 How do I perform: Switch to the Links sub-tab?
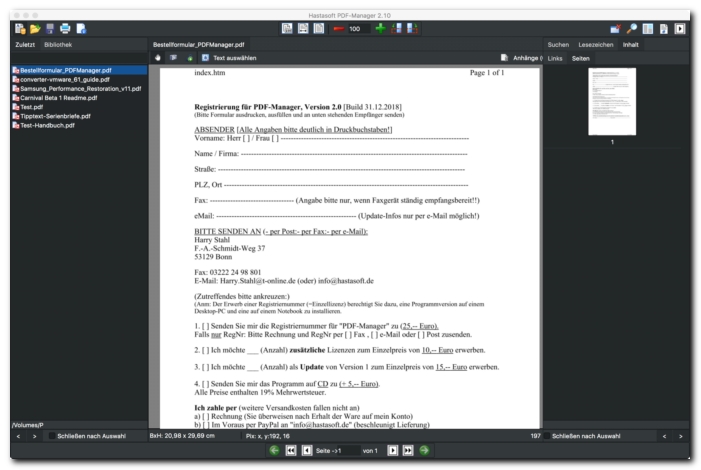[x=555, y=59]
